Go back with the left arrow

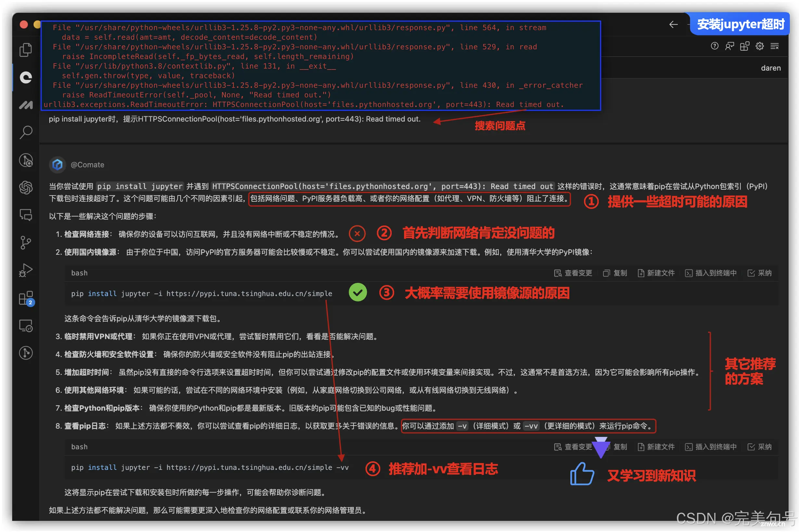(x=673, y=24)
